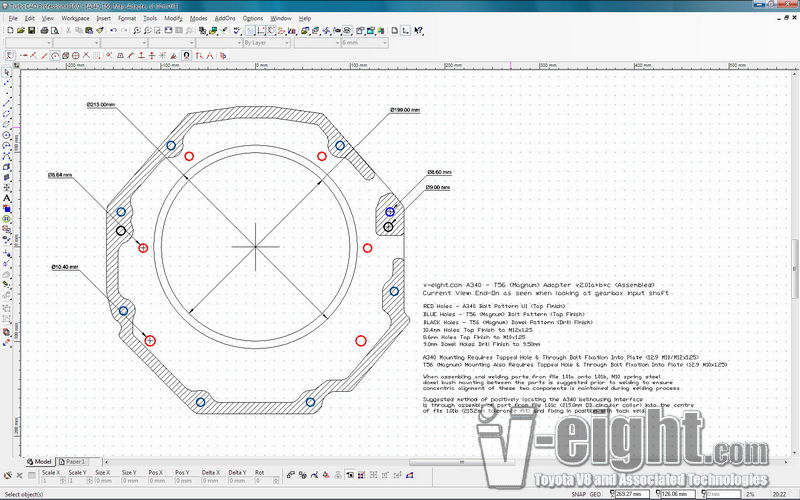The height and width of the screenshot is (500, 800).
Task: Open the Workspace menu
Action: (75, 18)
